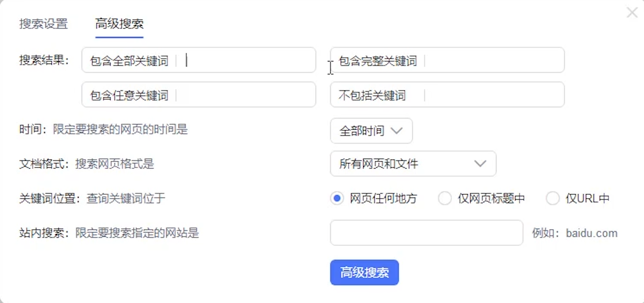Open the 全部时间 dropdown
The height and width of the screenshot is (303, 644).
[371, 131]
